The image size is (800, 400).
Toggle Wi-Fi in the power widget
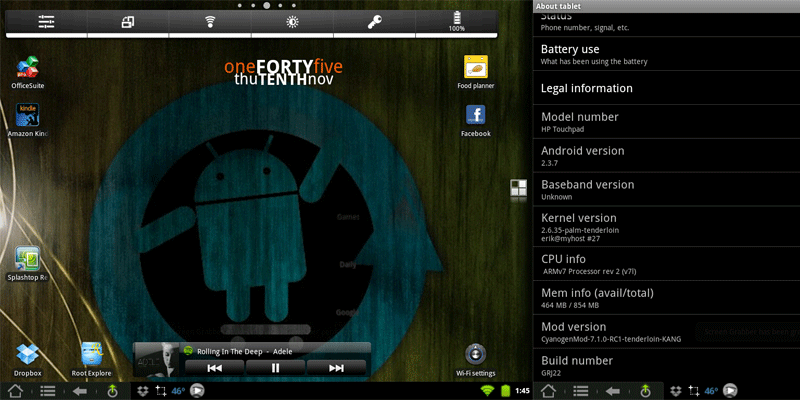point(210,22)
